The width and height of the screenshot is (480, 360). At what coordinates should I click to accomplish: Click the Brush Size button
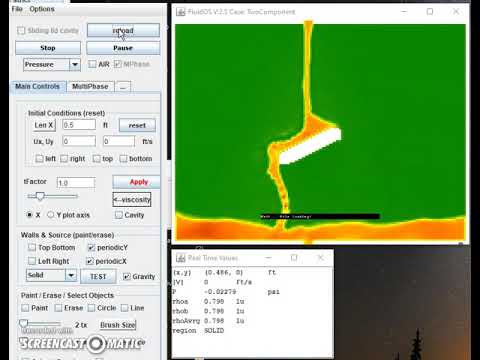[x=118, y=325]
